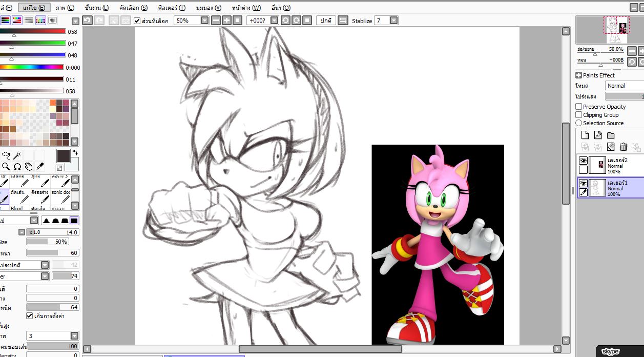Image resolution: width=644 pixels, height=357 pixels.
Task: Create a new normal layer
Action: [585, 135]
